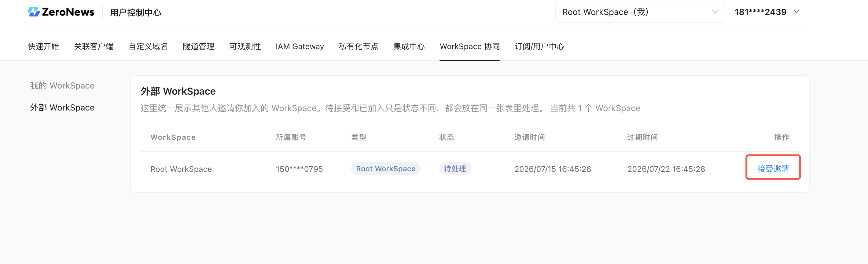The image size is (868, 264).
Task: Go to the 订阅/用户中心 tab
Action: click(539, 46)
